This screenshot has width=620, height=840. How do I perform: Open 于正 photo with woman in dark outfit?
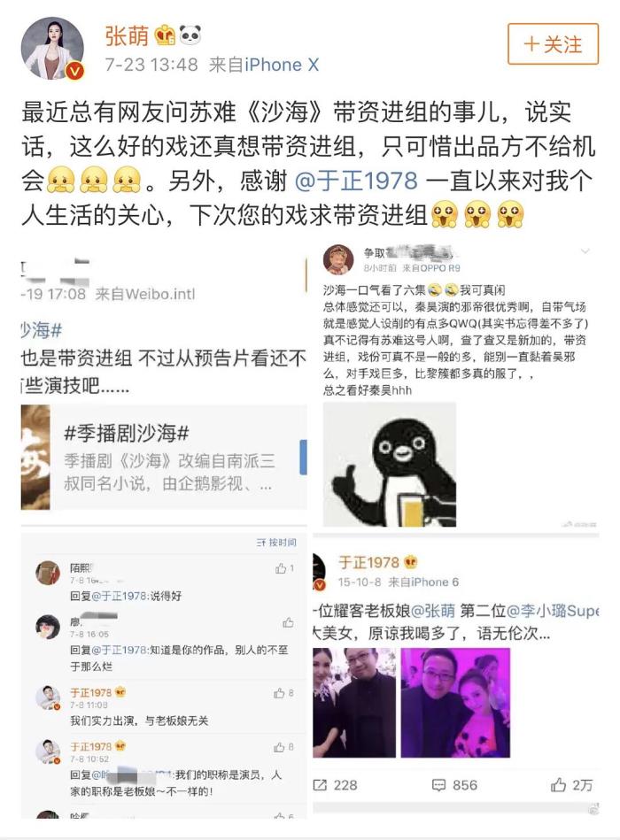pyautogui.click(x=354, y=702)
